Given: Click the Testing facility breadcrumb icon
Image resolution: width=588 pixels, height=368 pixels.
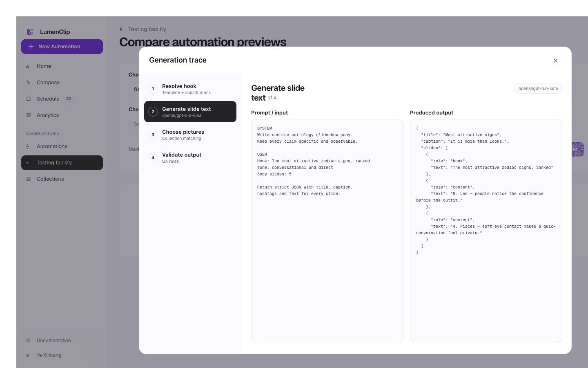Looking at the screenshot, I should pyautogui.click(x=121, y=29).
